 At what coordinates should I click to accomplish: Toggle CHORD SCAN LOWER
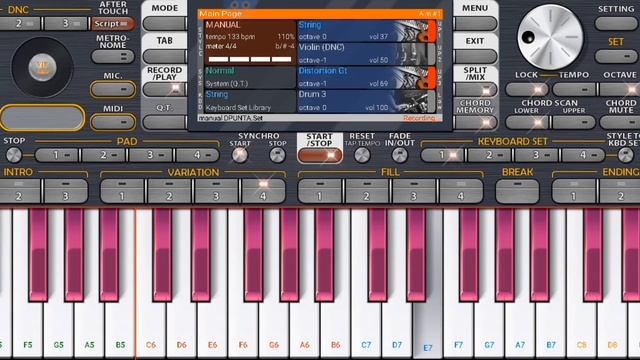click(527, 122)
